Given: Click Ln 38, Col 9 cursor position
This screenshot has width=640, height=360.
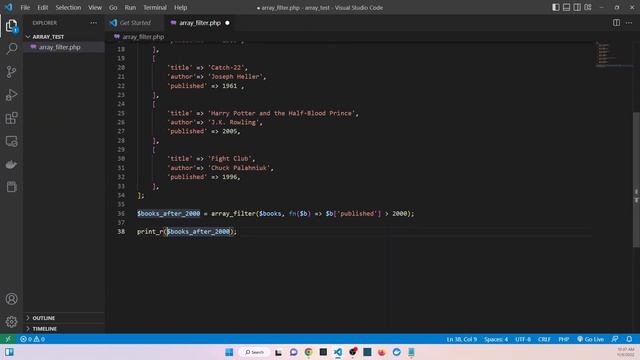Looking at the screenshot, I should pos(462,339).
